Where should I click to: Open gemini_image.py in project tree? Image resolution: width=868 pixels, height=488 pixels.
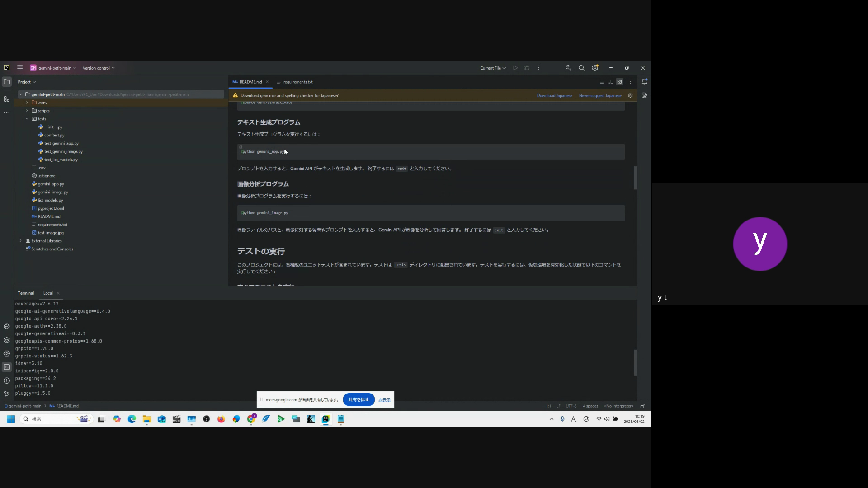(x=53, y=192)
